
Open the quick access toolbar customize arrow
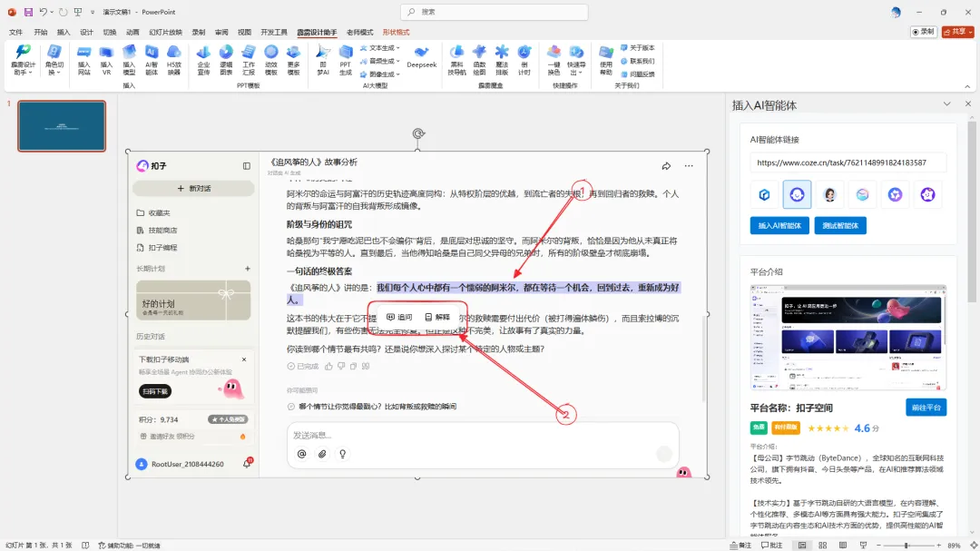tap(93, 12)
